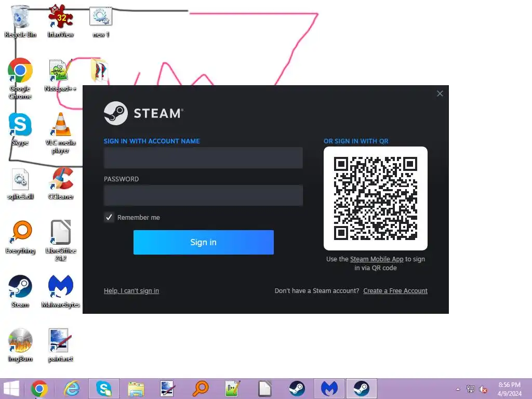This screenshot has height=399, width=532.
Task: Select the Steam desktop shortcut
Action: (x=20, y=291)
